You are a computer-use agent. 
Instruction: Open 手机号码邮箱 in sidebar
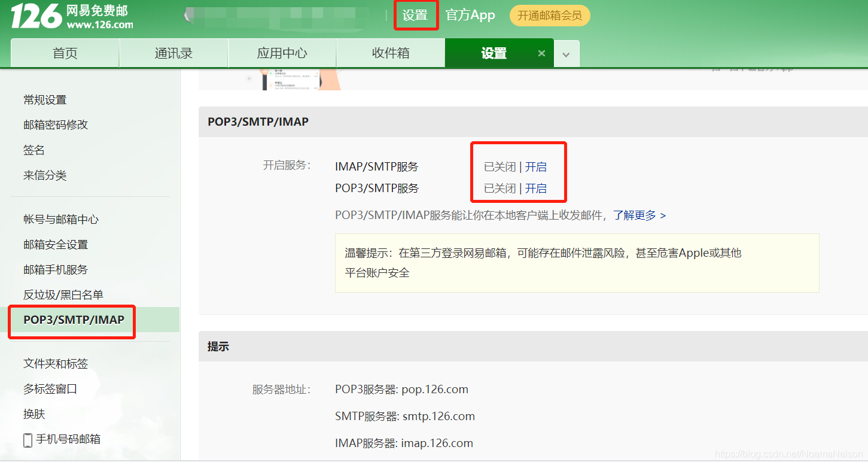68,439
